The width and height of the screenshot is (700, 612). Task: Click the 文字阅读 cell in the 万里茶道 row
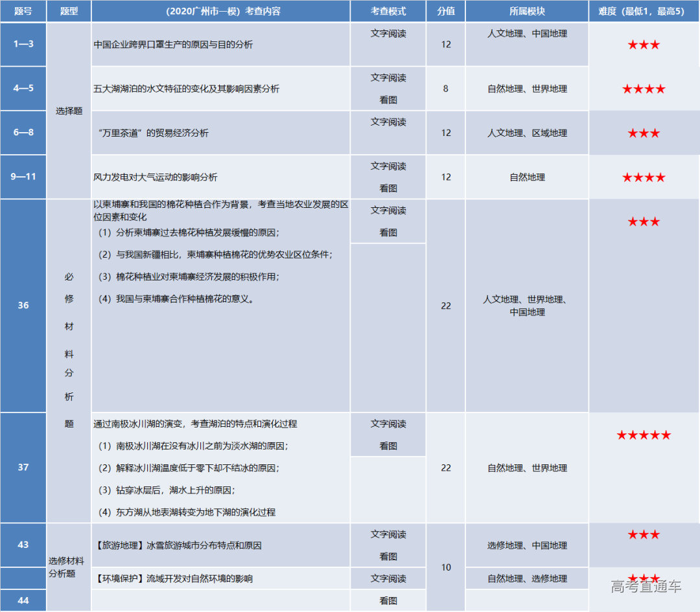point(388,122)
